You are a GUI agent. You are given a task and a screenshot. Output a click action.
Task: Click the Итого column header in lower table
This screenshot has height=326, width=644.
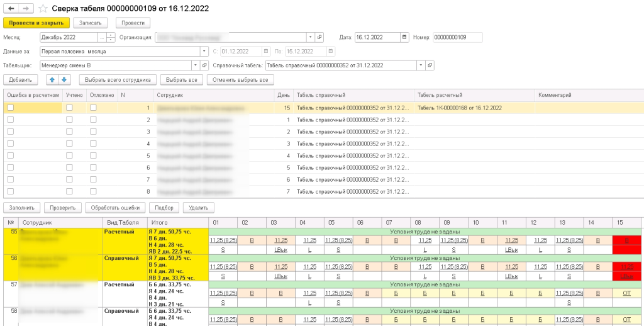tap(178, 222)
